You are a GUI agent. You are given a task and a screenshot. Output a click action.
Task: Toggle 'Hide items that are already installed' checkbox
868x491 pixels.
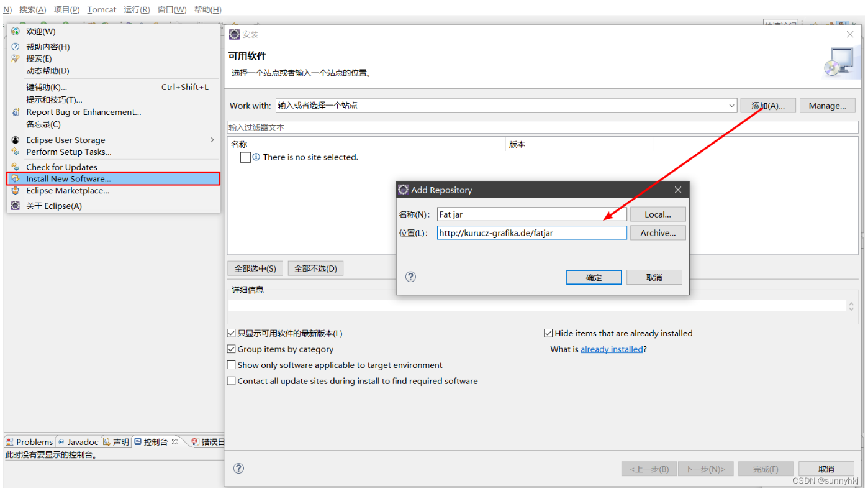(x=548, y=333)
